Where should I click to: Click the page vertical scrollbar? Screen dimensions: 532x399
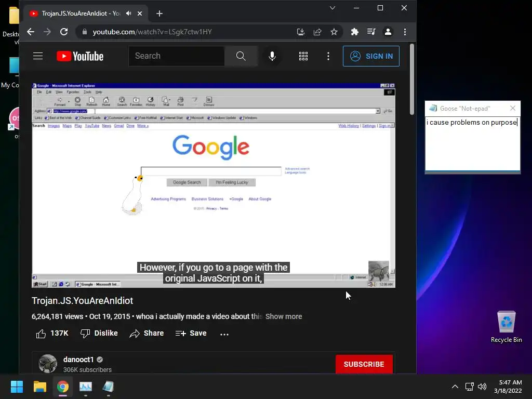pyautogui.click(x=412, y=79)
